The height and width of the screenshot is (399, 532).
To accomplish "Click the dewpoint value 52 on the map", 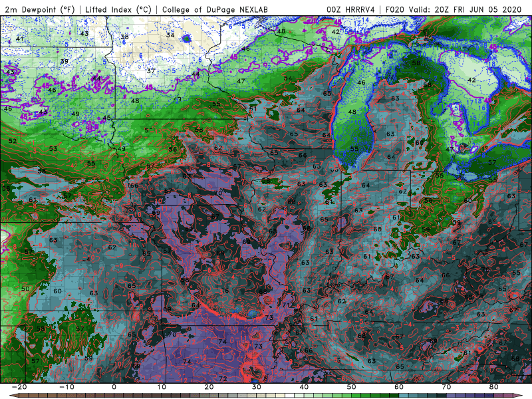I will click(x=13, y=141).
